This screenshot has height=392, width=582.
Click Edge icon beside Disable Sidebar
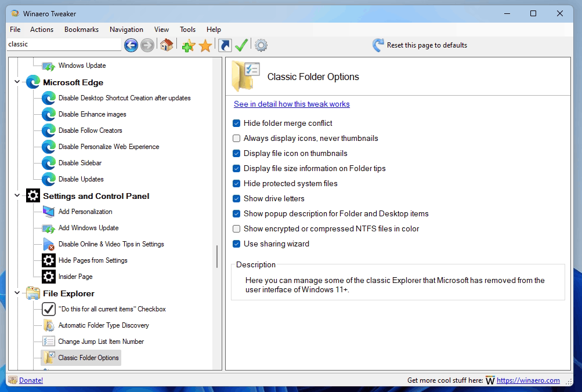pos(49,163)
